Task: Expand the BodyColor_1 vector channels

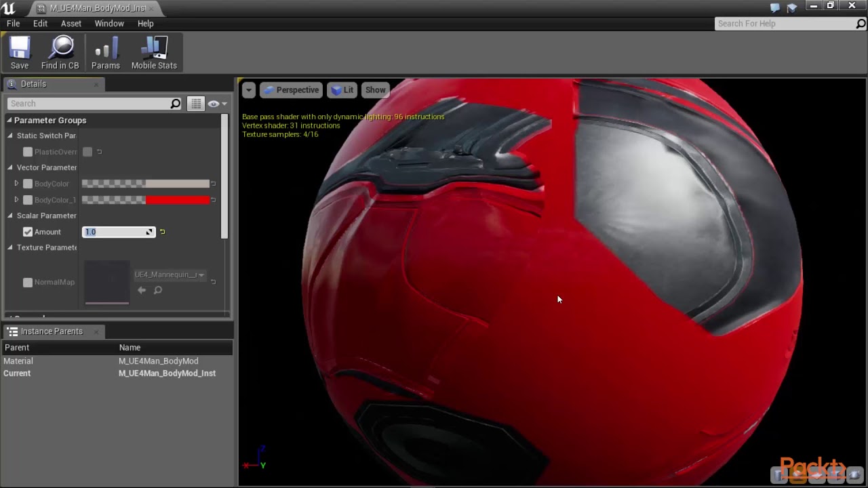Action: 16,200
